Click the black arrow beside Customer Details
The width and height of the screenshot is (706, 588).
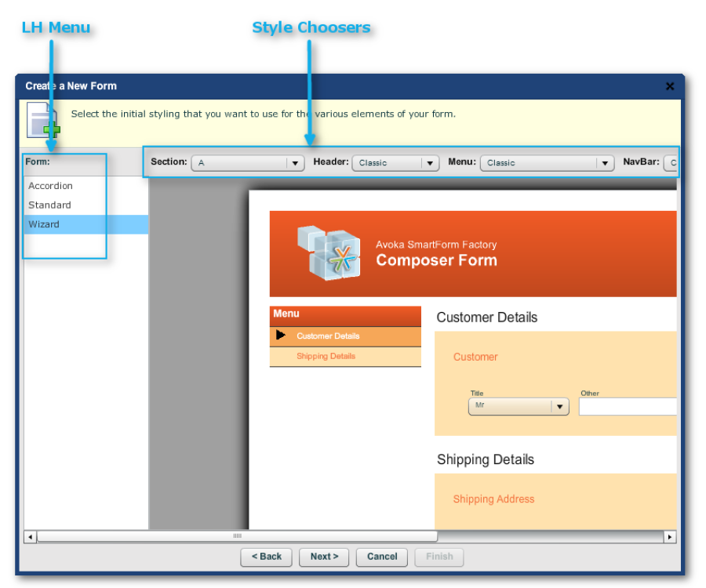coord(281,336)
